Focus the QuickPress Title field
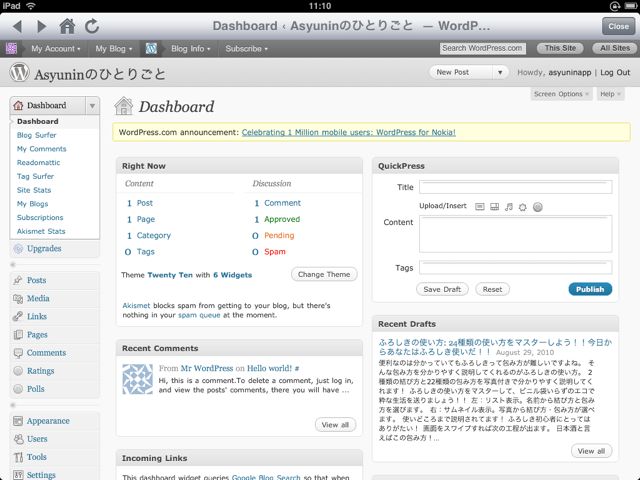Screen dimensions: 640x480 coord(516,187)
